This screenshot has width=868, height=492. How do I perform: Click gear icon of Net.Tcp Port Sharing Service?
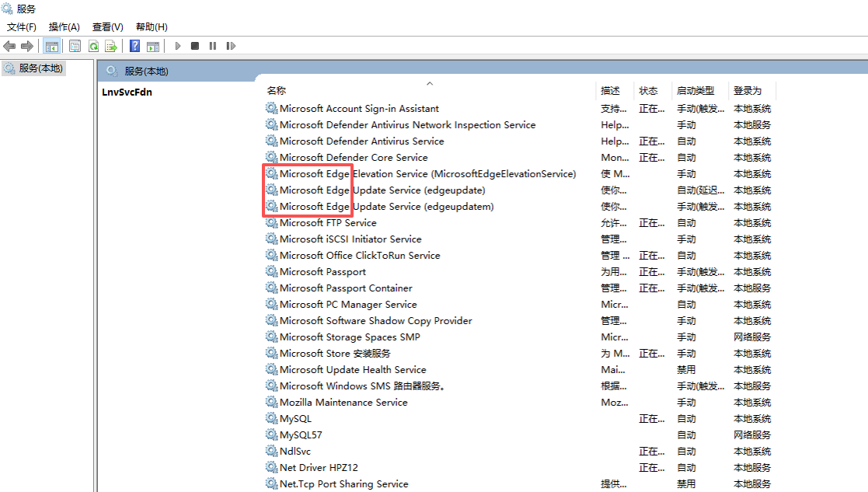(271, 483)
